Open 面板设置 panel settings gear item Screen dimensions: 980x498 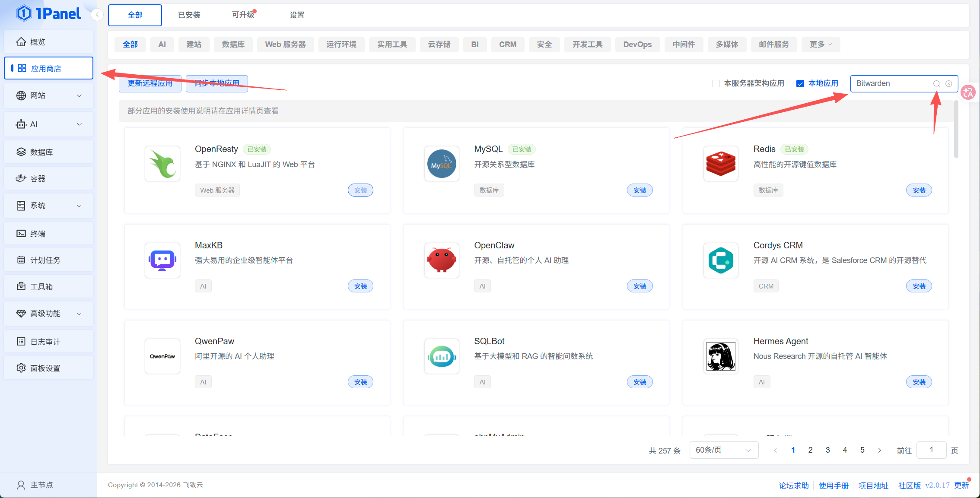48,368
